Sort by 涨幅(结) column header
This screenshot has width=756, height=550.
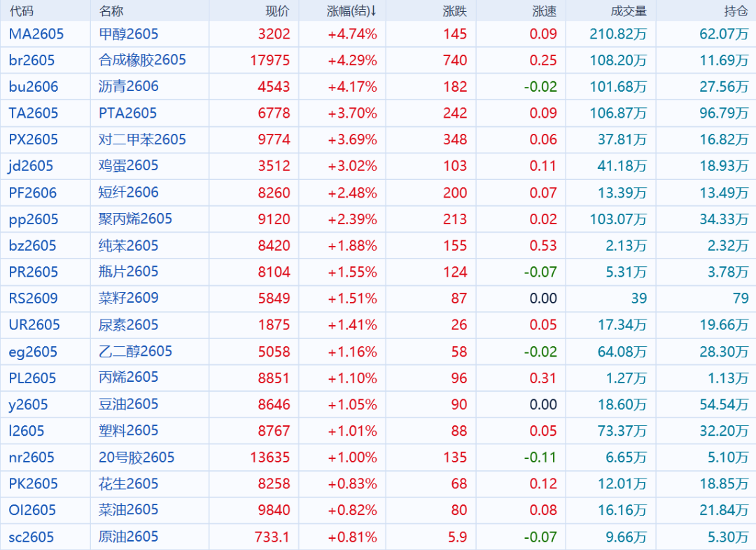(x=351, y=11)
